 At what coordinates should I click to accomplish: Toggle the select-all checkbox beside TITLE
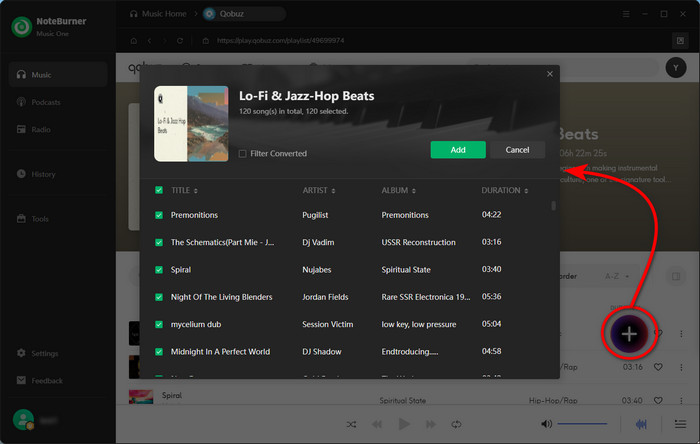point(159,190)
